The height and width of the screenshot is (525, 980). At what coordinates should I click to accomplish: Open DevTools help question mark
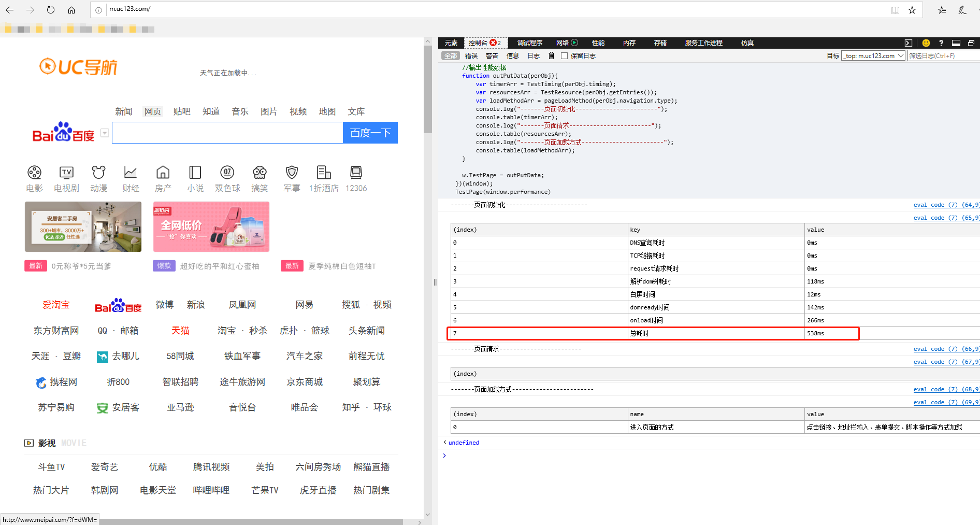(x=941, y=43)
